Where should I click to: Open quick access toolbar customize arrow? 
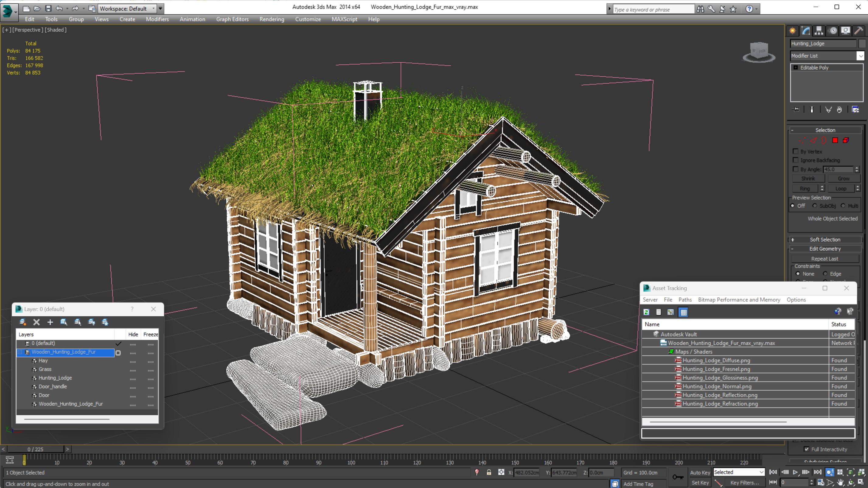pos(160,9)
